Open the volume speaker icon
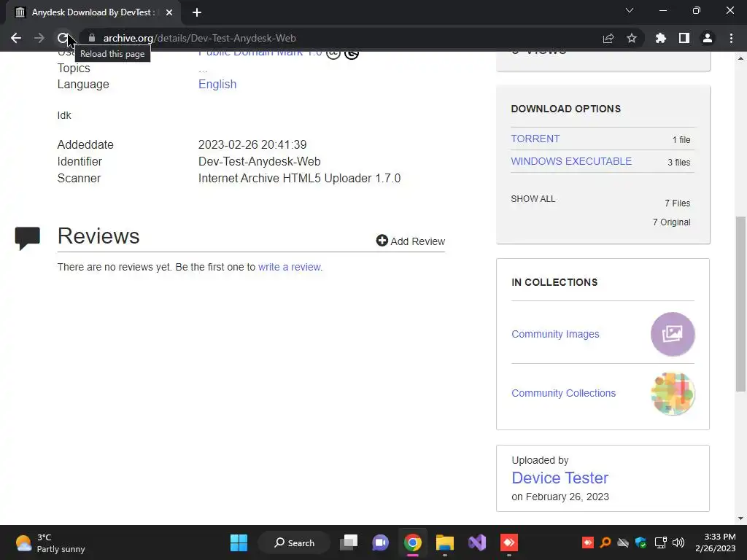The height and width of the screenshot is (560, 747). [x=678, y=542]
